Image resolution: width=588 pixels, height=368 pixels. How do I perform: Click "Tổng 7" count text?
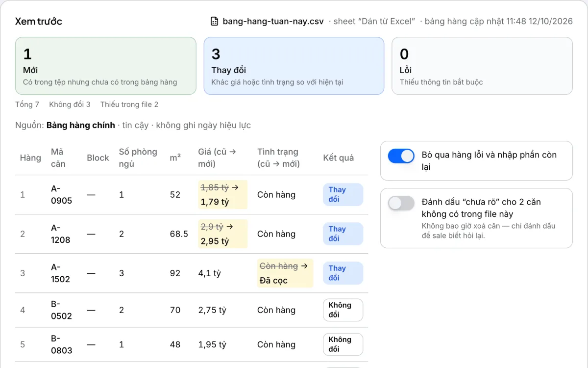(x=27, y=105)
